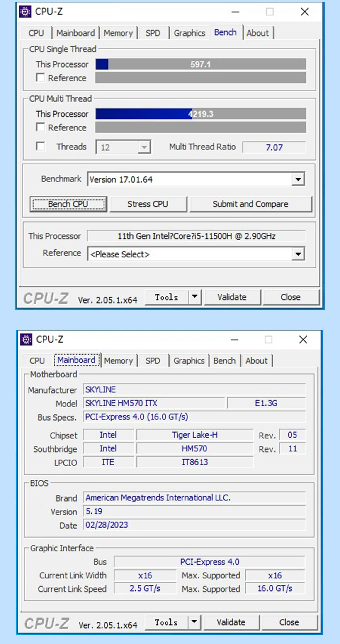Screen dimensions: 340x644
Task: Start the Stress CPU test
Action: coord(148,204)
